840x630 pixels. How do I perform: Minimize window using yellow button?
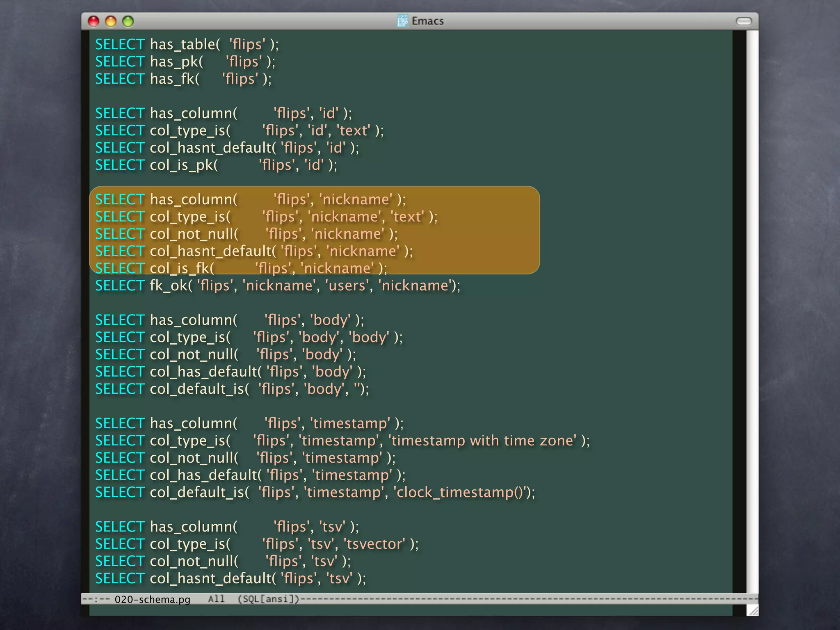[111, 21]
